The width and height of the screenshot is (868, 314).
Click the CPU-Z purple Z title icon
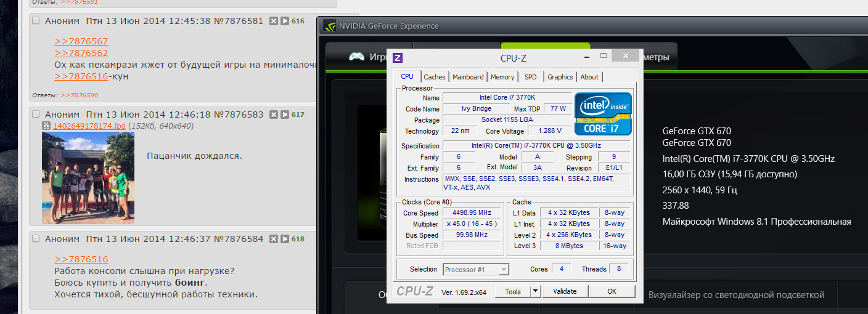click(398, 58)
